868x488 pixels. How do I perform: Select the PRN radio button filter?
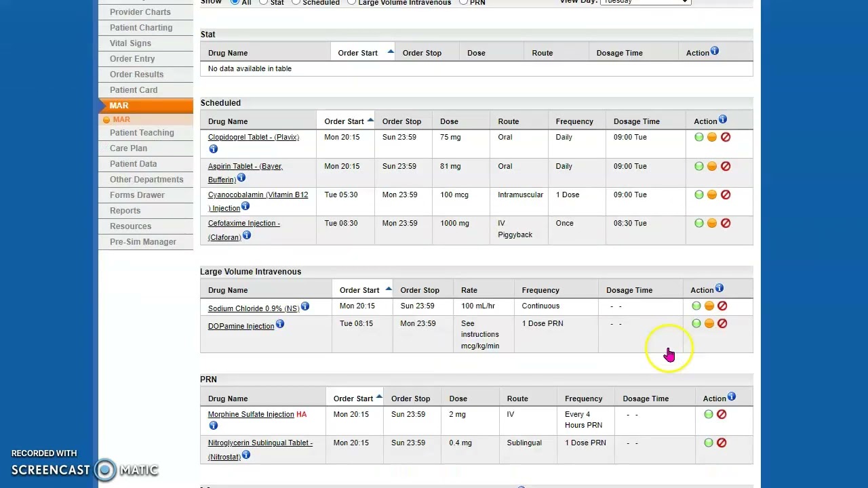[x=463, y=2]
